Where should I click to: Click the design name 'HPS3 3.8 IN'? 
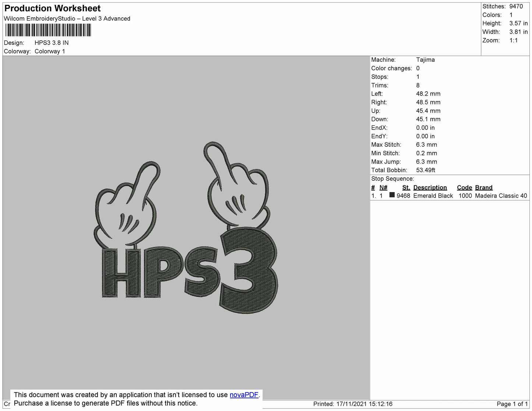(52, 43)
